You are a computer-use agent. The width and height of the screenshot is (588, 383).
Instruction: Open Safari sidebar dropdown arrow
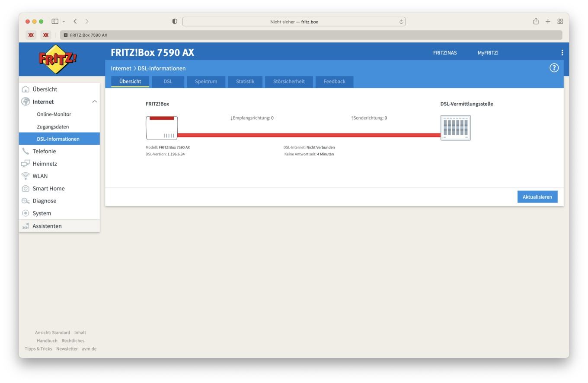click(64, 21)
